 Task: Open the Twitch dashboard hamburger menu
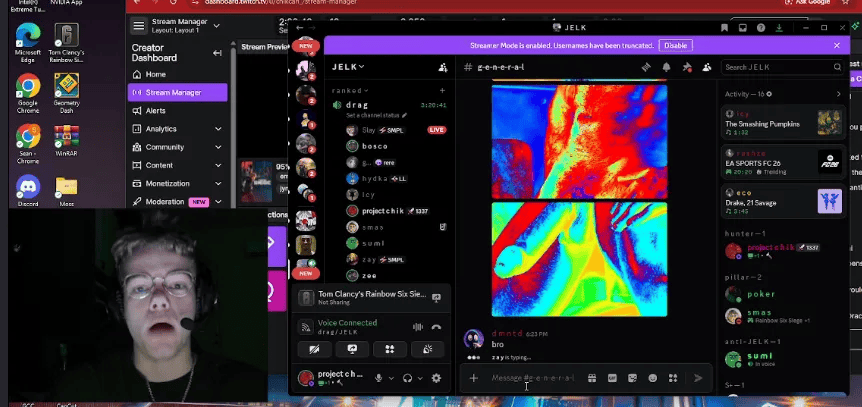(139, 26)
